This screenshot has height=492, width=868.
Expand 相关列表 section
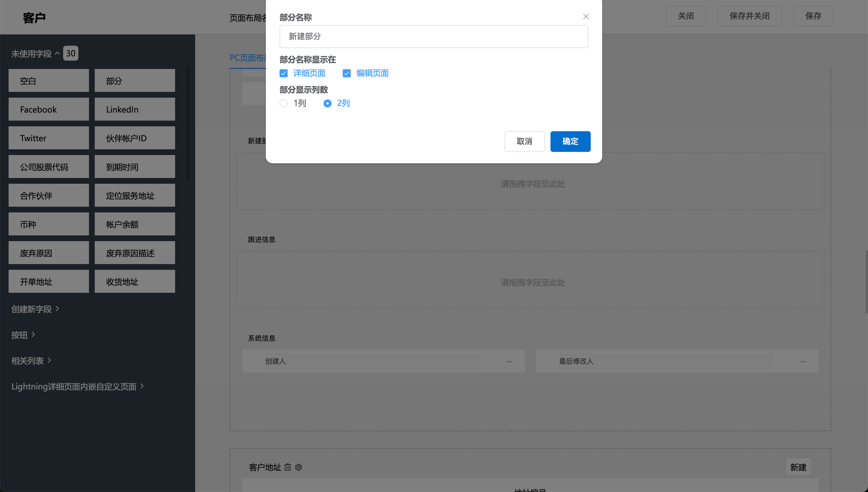(x=31, y=361)
